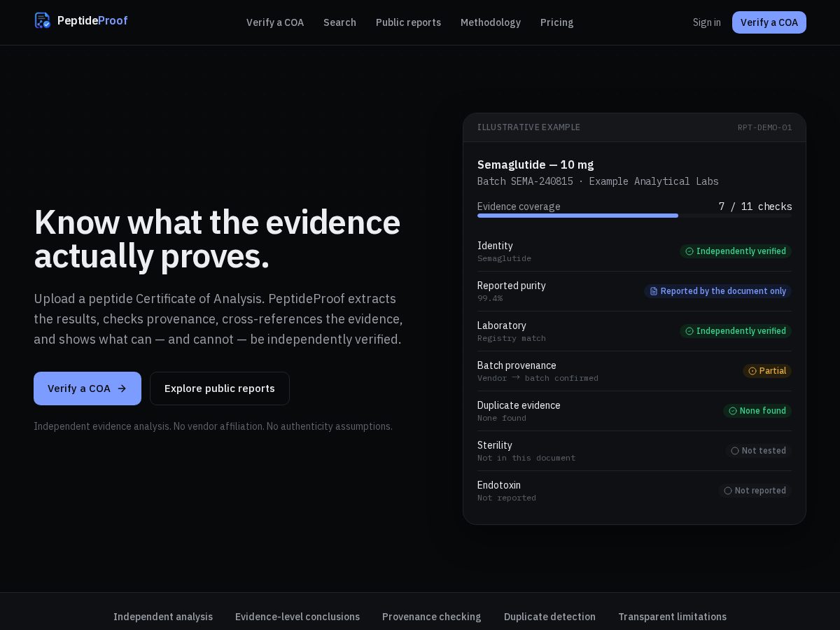
Task: Open the Methodology page
Action: click(491, 22)
